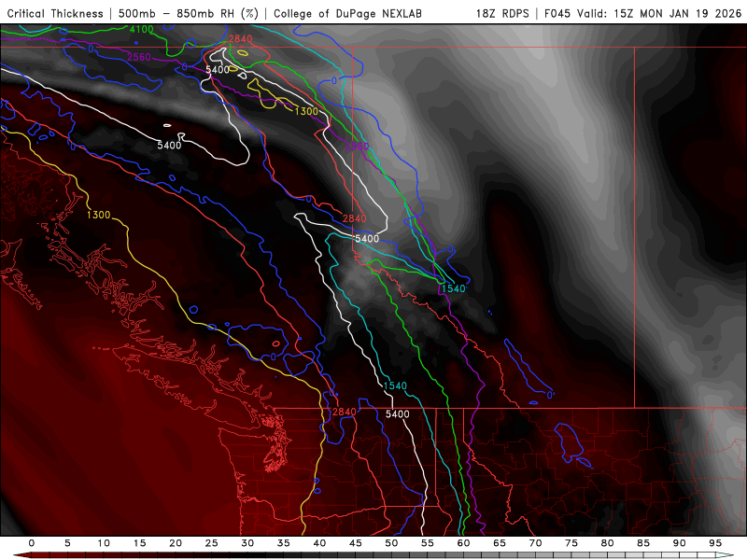Click the colorbar tick label "55"
The image size is (747, 560).
[x=428, y=543]
